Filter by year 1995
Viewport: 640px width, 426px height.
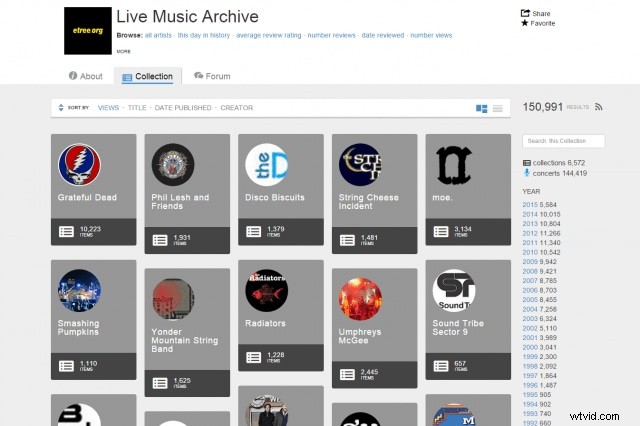point(530,395)
